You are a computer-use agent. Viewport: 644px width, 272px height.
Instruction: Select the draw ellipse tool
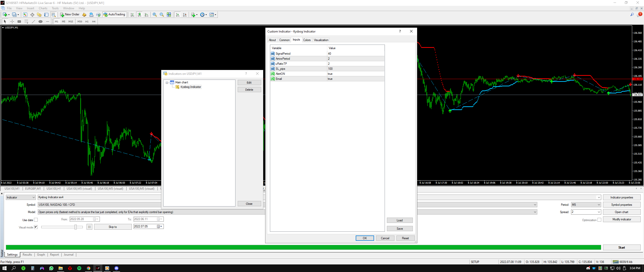(x=40, y=22)
